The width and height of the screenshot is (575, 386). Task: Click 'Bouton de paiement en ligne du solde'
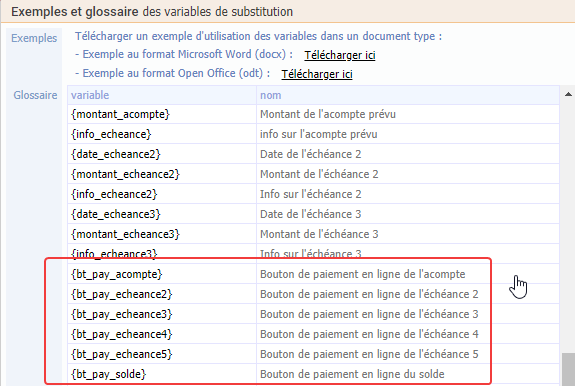pyautogui.click(x=352, y=374)
